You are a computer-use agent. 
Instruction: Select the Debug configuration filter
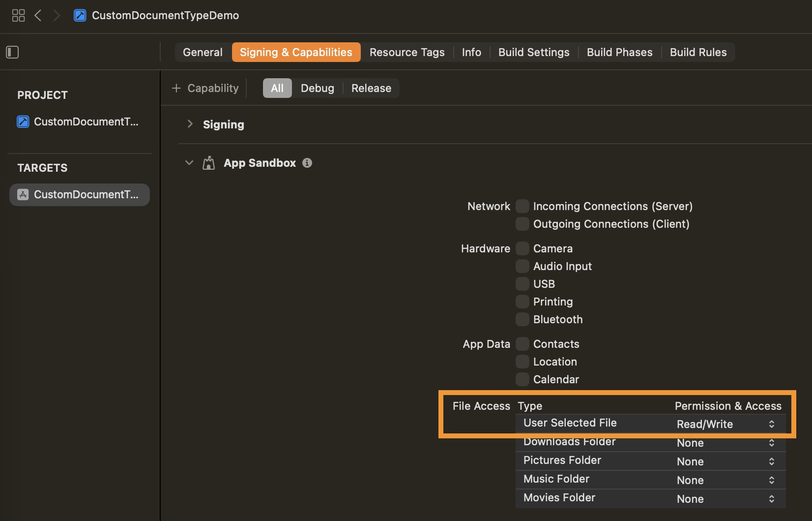pyautogui.click(x=318, y=88)
